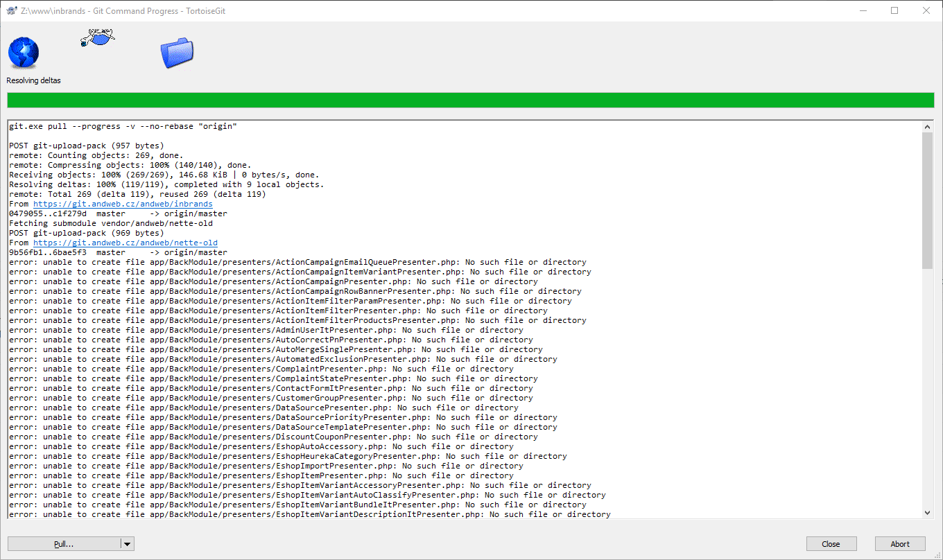The height and width of the screenshot is (560, 943).
Task: Click the globe animation icon
Action: pyautogui.click(x=23, y=53)
